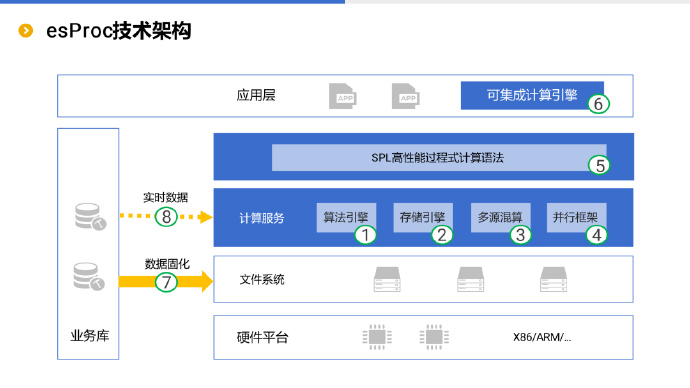The image size is (690, 388).
Task: Select the 多源混算 box
Action: (x=500, y=217)
